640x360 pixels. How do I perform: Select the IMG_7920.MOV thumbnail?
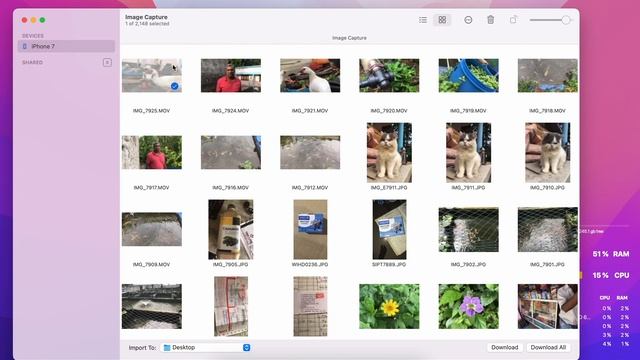(389, 76)
